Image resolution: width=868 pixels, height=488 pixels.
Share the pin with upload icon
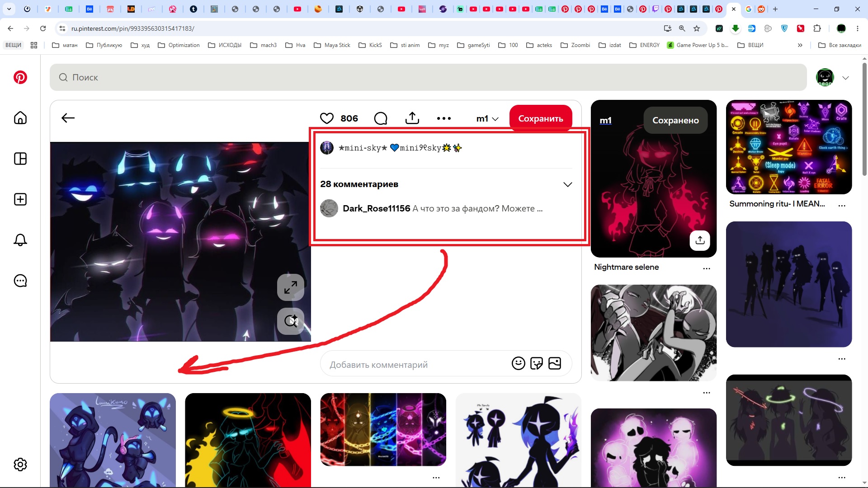pos(412,118)
